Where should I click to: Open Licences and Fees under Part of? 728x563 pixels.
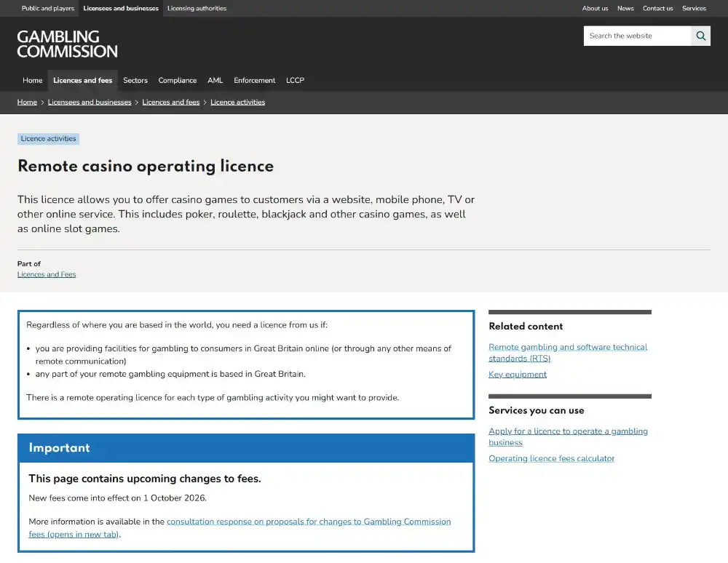(x=47, y=274)
